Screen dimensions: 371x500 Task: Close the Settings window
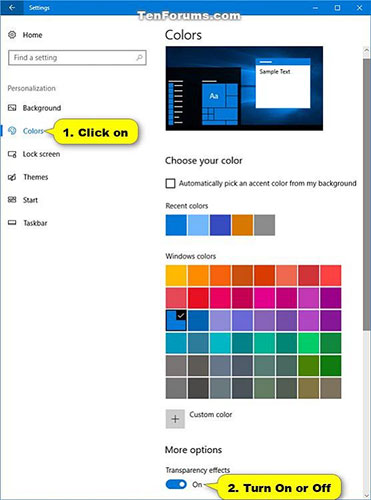pyautogui.click(x=360, y=8)
